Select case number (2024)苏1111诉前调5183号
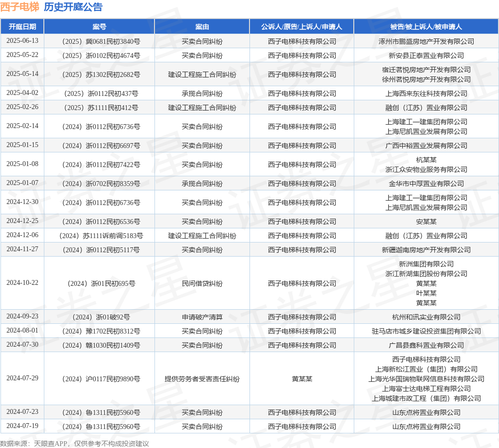The height and width of the screenshot is (448, 499). pos(99,236)
